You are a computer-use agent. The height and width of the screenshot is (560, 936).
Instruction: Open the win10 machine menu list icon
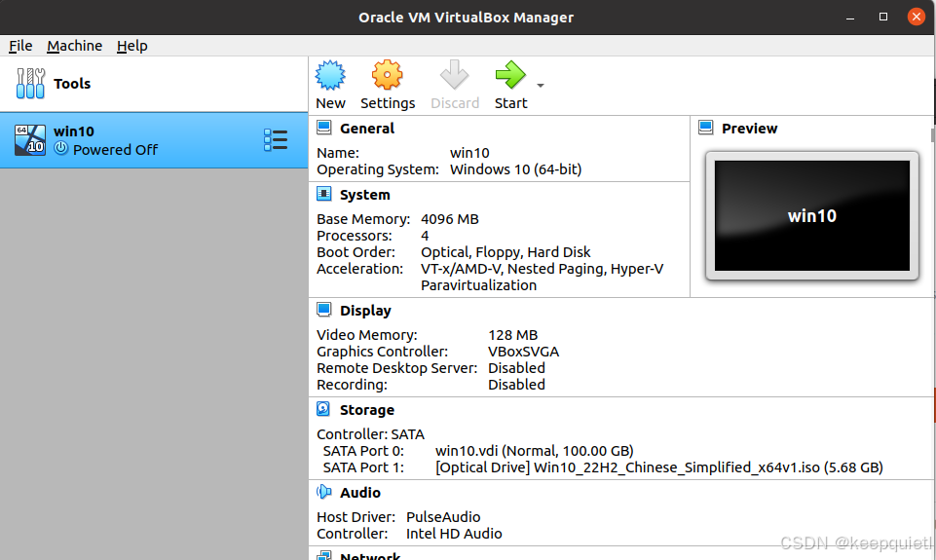(276, 140)
